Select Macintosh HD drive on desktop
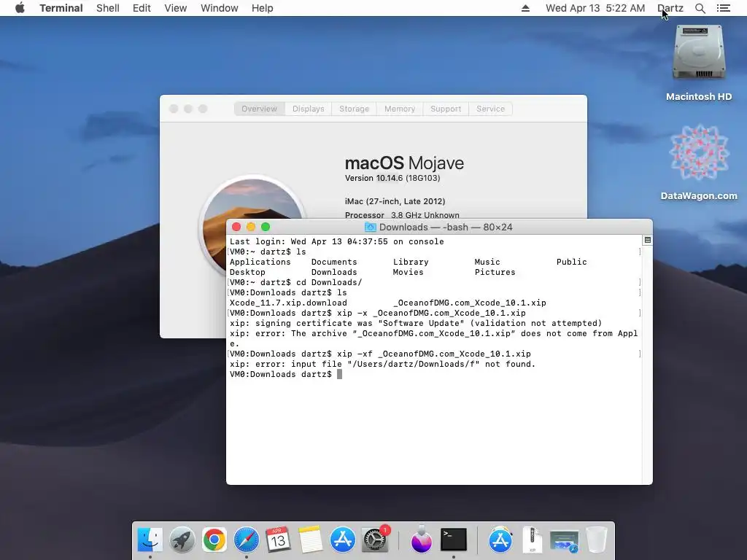This screenshot has width=747, height=560. pyautogui.click(x=698, y=63)
